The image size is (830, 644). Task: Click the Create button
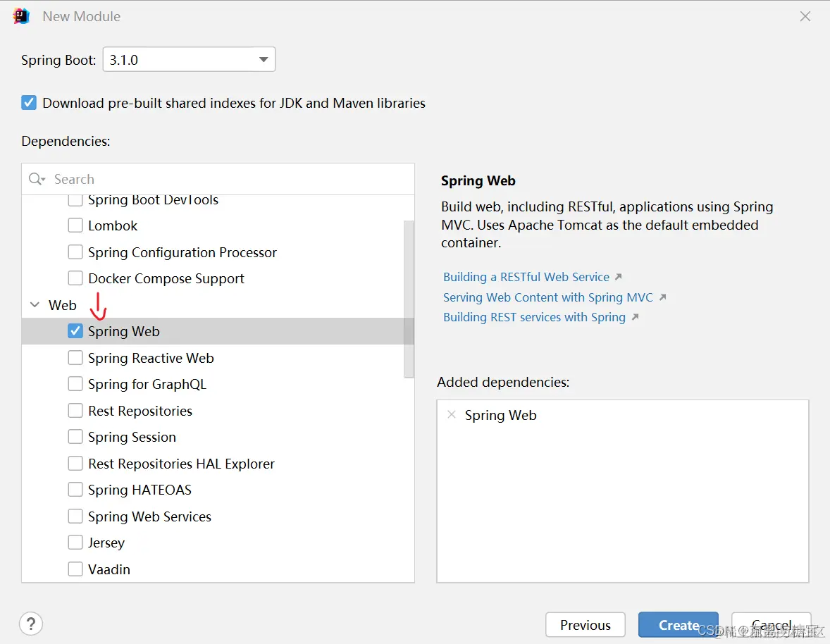678,625
